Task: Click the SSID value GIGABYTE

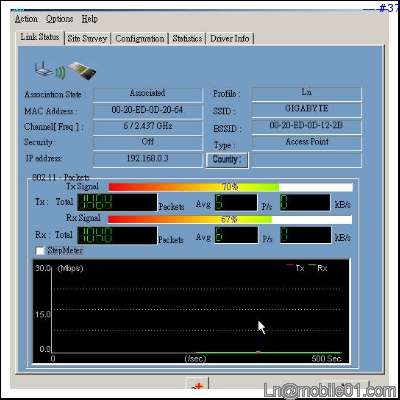Action: [307, 110]
